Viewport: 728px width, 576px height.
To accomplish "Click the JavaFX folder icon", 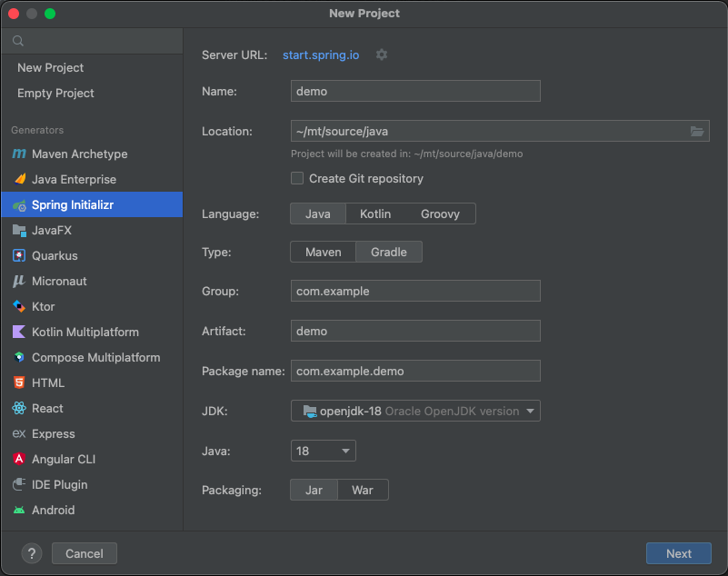I will (19, 230).
